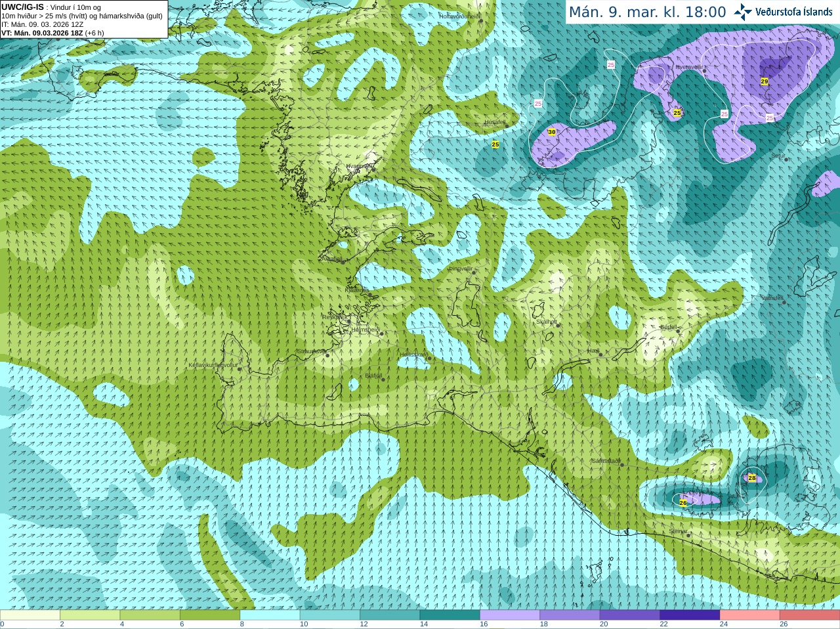Click the Hólmsheiði station label
840x629 pixels.
[x=366, y=330]
